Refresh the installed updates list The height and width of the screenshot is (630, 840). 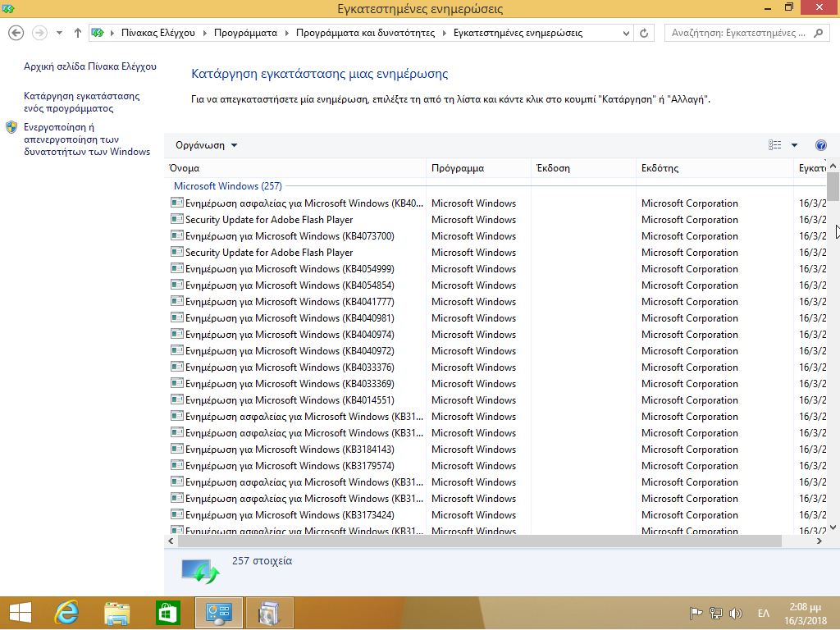(x=644, y=33)
